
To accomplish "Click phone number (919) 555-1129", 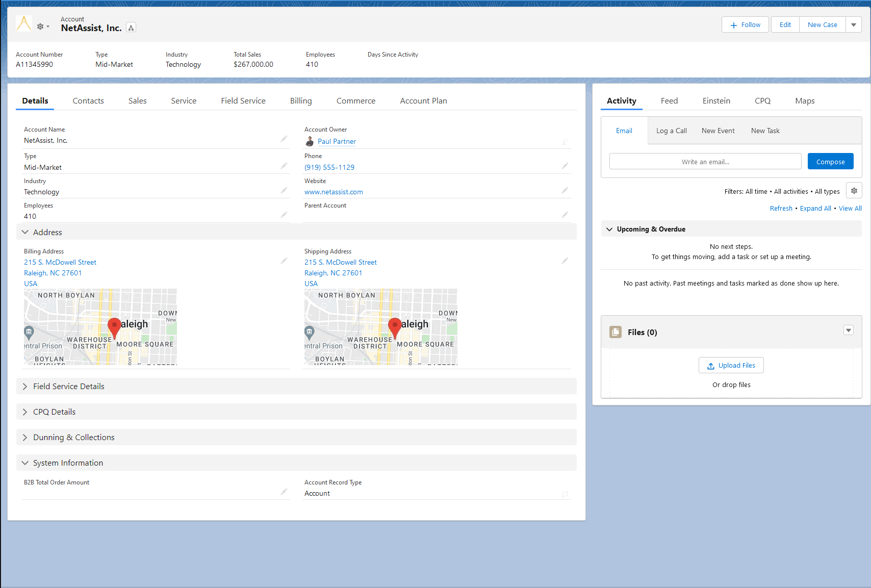I will [329, 167].
